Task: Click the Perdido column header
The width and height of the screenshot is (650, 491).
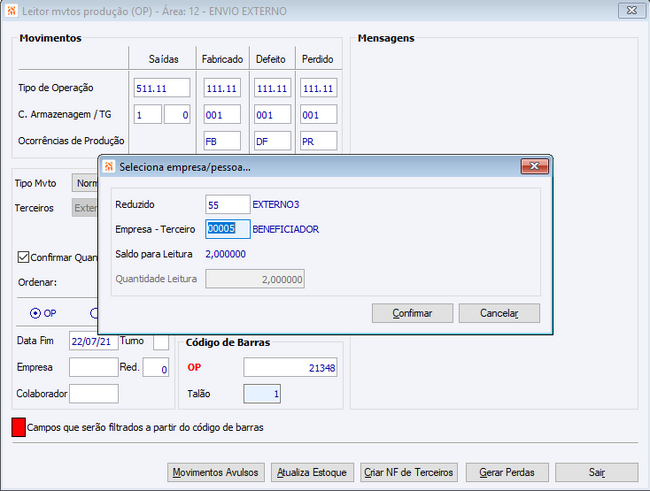Action: pyautogui.click(x=318, y=59)
